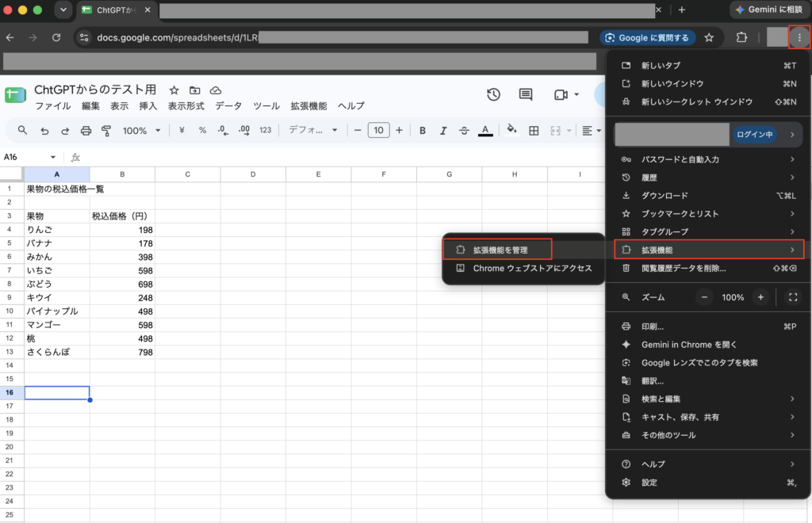
Task: Open 編集 menu in Sheets
Action: [x=90, y=106]
